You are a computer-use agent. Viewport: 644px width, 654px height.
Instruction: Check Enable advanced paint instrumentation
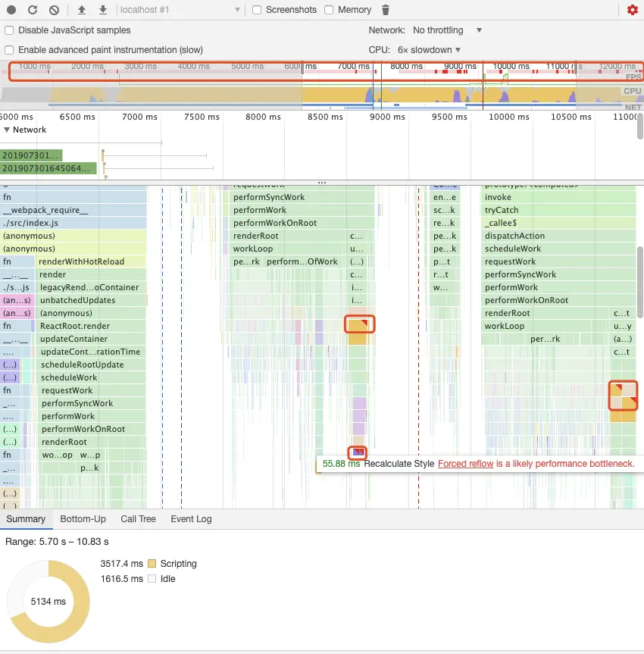(9, 49)
